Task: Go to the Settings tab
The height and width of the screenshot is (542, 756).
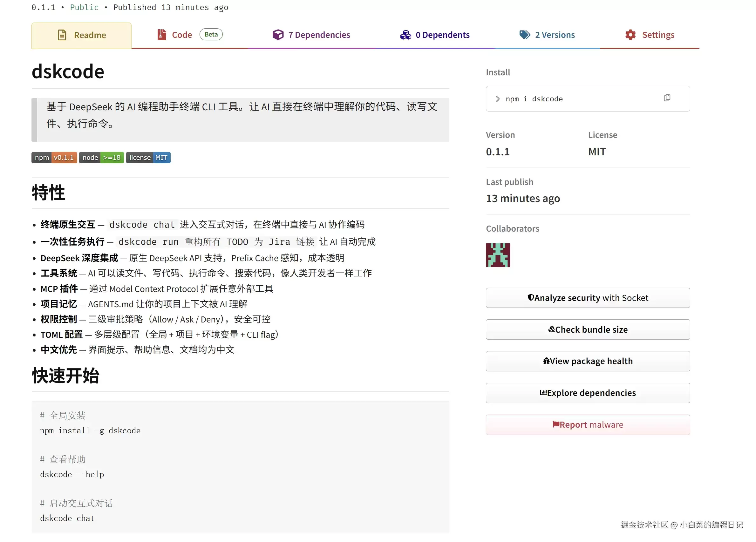Action: (649, 35)
